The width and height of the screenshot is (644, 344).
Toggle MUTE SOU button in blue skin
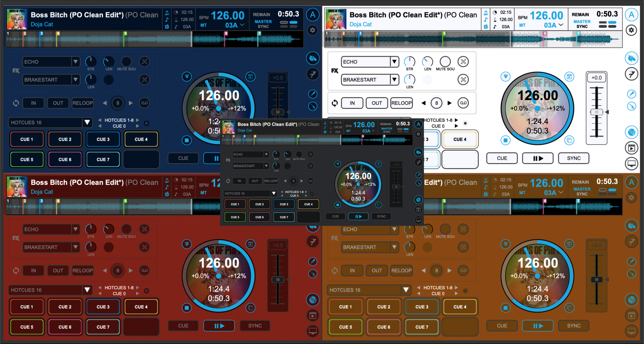click(126, 61)
